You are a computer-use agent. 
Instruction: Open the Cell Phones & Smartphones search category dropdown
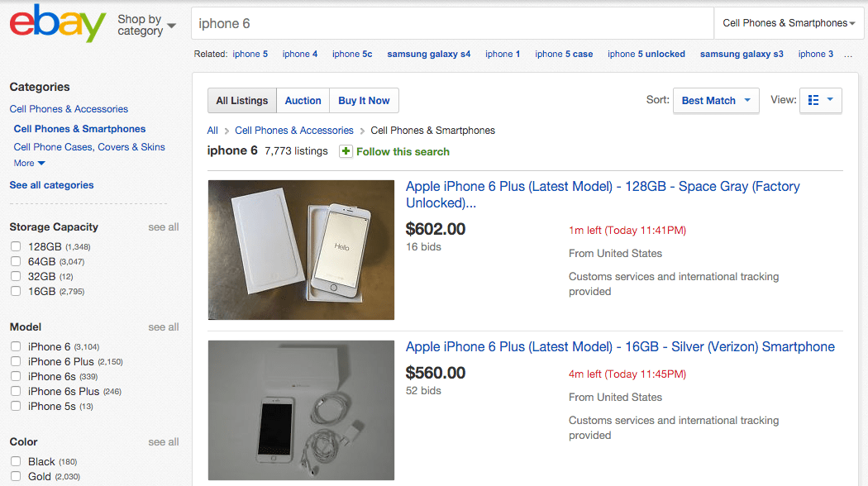click(x=788, y=23)
